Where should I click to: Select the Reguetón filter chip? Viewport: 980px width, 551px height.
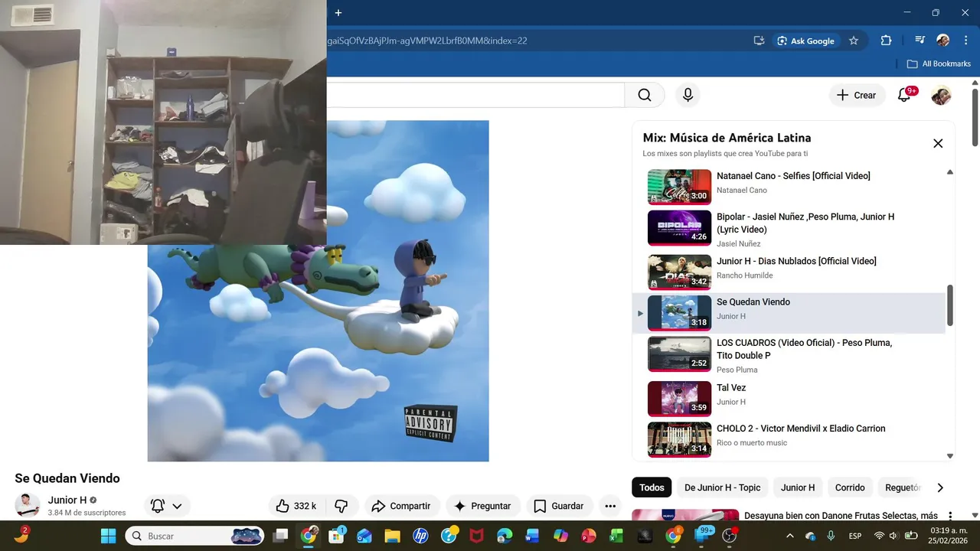point(901,487)
